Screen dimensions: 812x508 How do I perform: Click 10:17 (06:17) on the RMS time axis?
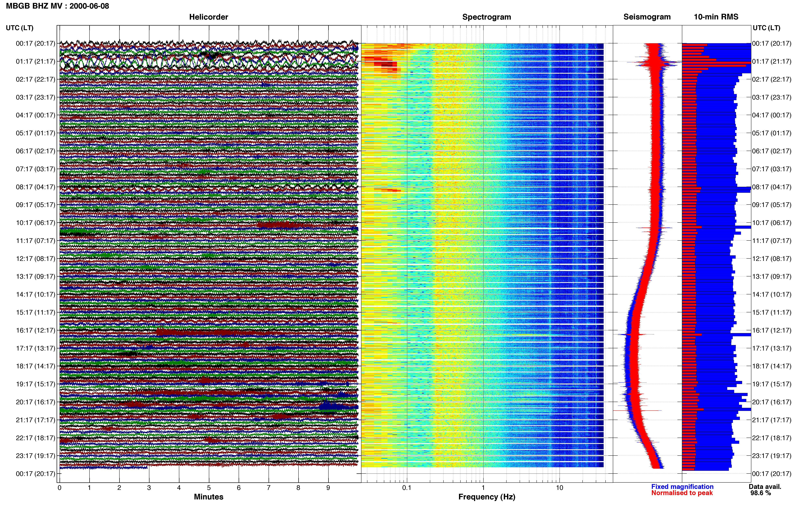(772, 222)
